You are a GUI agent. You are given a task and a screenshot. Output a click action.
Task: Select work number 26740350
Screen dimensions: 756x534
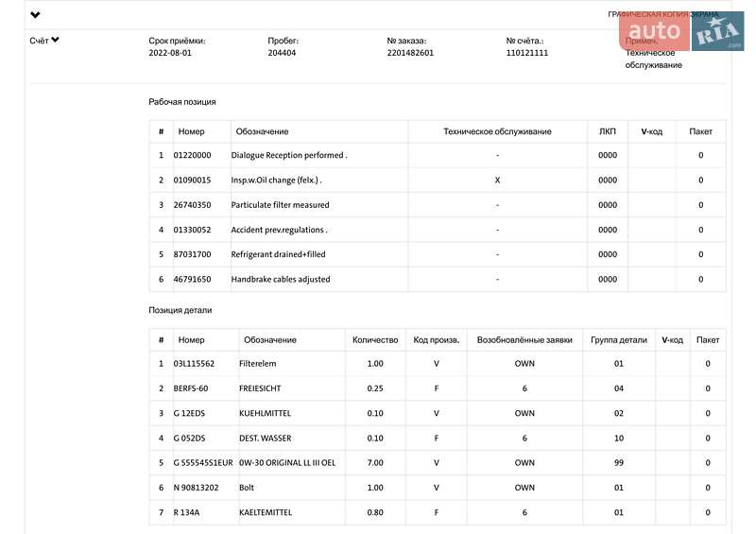click(x=192, y=205)
